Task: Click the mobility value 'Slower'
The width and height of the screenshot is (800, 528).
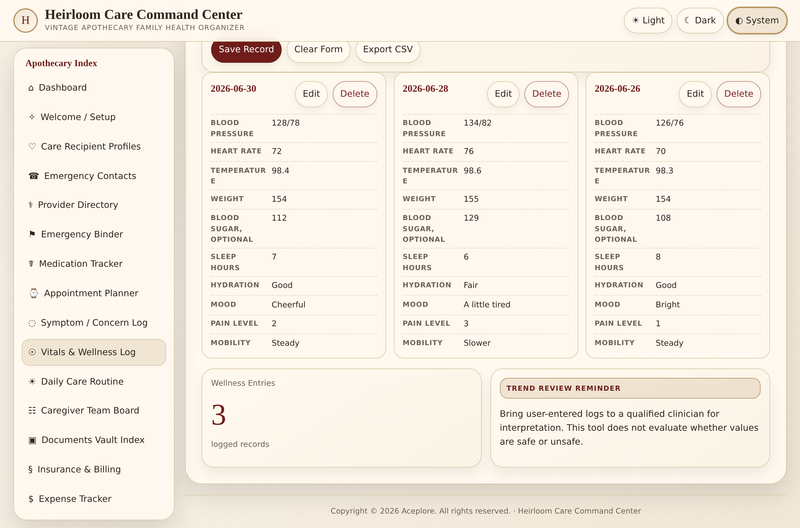Action: coord(477,343)
